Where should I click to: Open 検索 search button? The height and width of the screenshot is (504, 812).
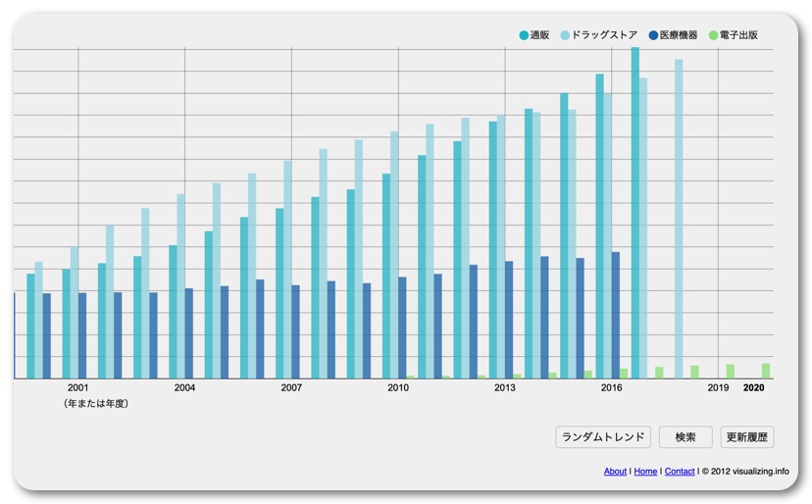tap(685, 437)
